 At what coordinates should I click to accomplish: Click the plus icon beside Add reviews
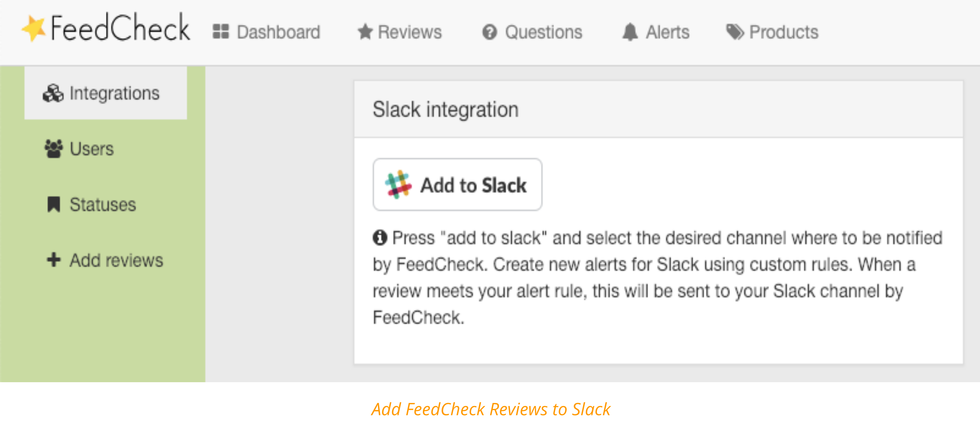click(x=54, y=260)
